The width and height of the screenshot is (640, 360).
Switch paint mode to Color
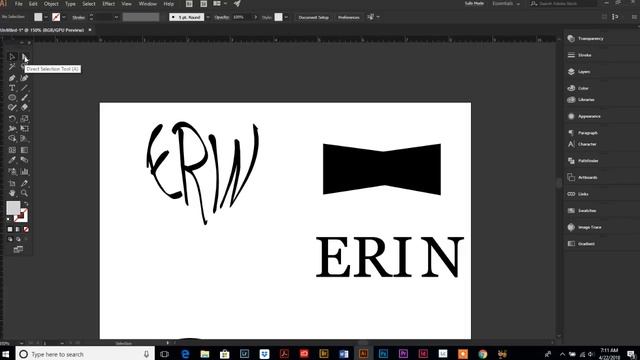tap(10, 229)
